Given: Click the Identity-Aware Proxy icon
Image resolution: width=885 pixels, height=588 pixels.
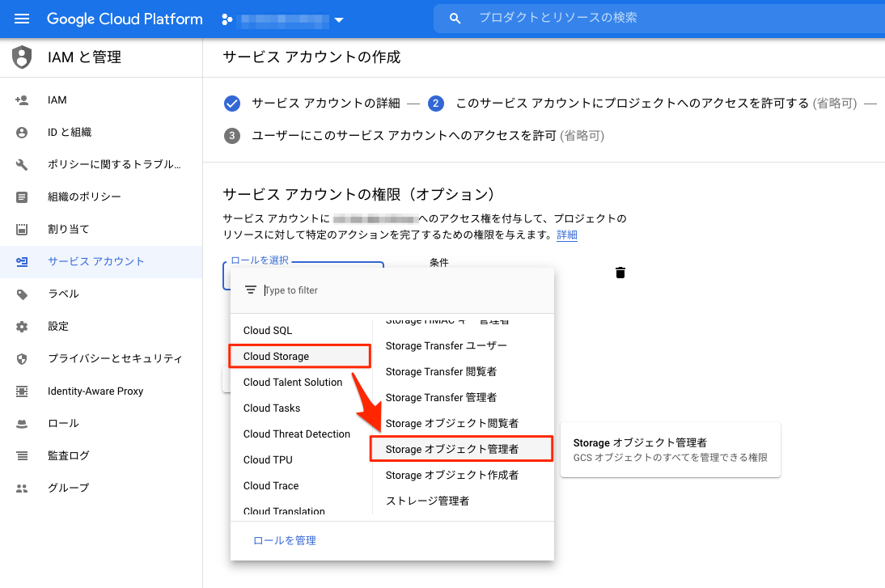Looking at the screenshot, I should tap(22, 391).
